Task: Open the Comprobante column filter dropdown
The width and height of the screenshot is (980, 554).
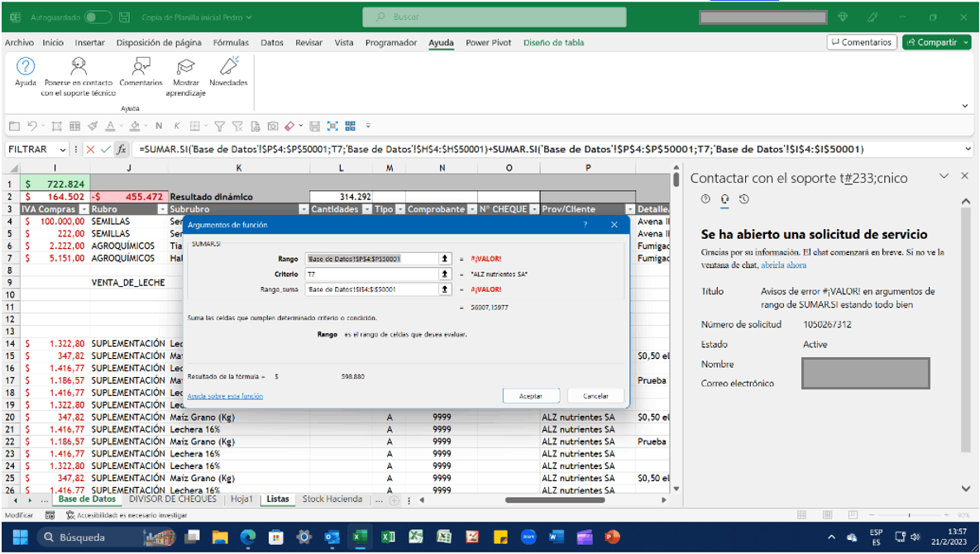Action: (472, 209)
